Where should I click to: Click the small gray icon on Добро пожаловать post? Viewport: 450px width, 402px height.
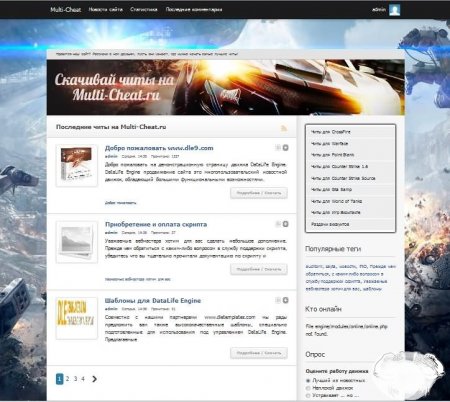[x=278, y=148]
